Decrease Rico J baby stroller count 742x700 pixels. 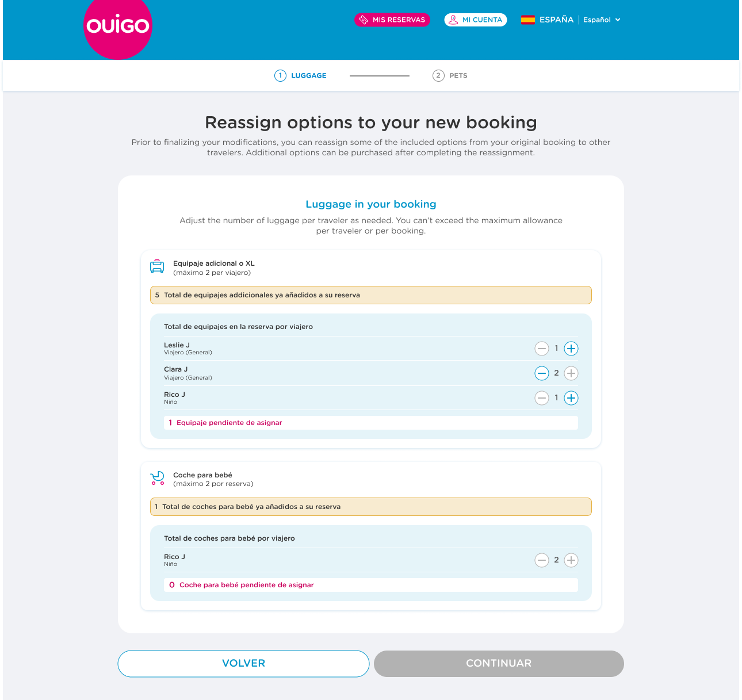[542, 560]
